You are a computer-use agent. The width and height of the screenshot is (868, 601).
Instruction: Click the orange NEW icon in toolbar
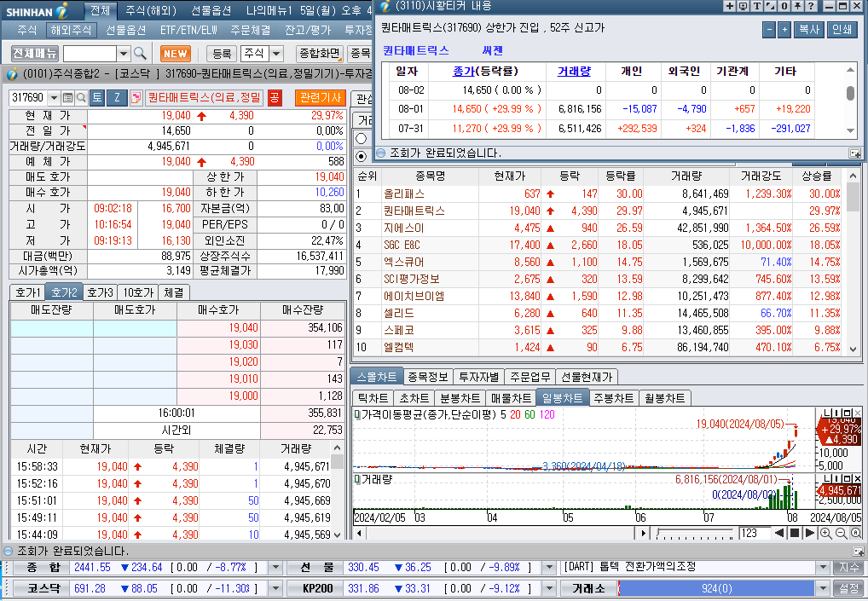[176, 54]
